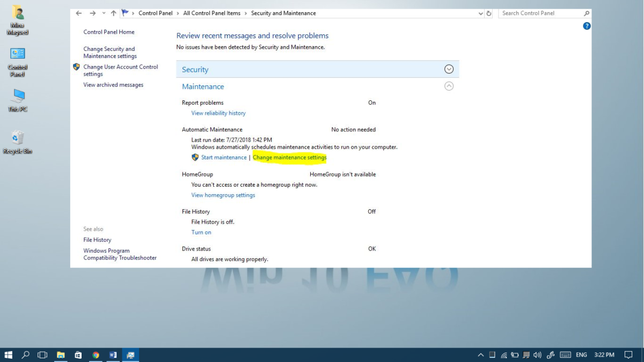This screenshot has height=362, width=644.
Task: Click the magnifier icon in Search Control Panel
Action: tap(587, 13)
